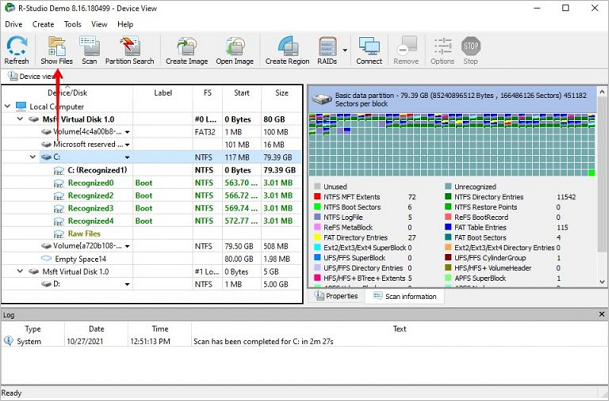The height and width of the screenshot is (401, 609).
Task: Select the Device view tab
Action: coord(31,76)
